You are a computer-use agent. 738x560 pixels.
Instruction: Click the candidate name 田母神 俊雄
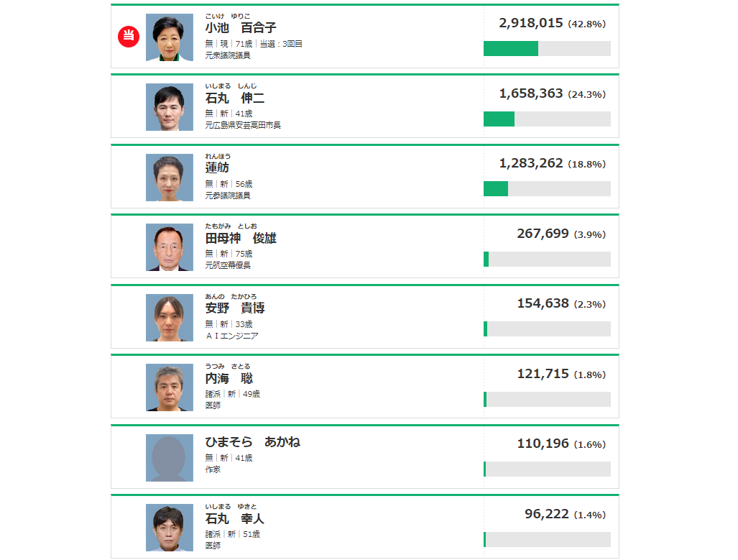click(241, 238)
